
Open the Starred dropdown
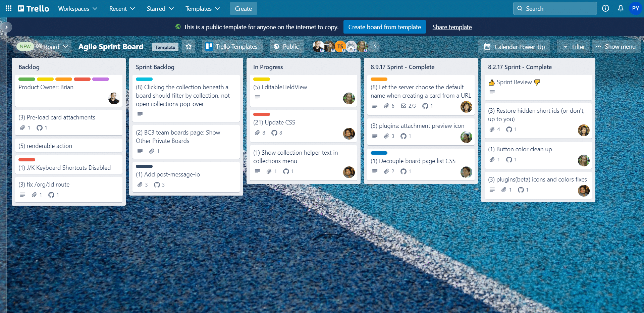160,8
